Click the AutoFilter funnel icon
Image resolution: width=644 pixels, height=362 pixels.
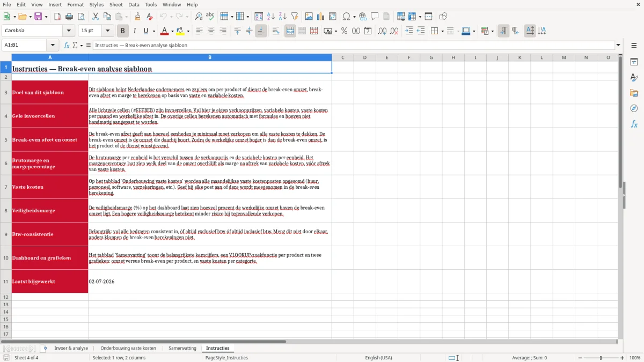[295, 17]
